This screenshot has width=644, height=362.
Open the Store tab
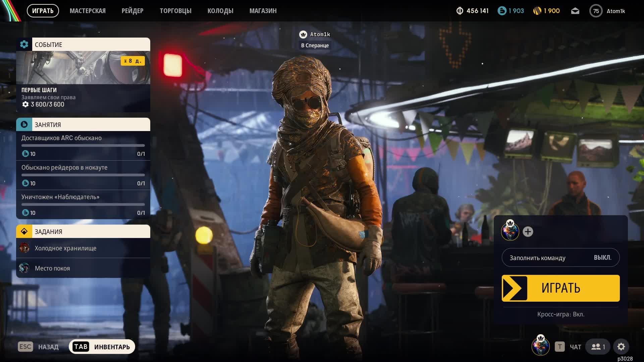263,11
